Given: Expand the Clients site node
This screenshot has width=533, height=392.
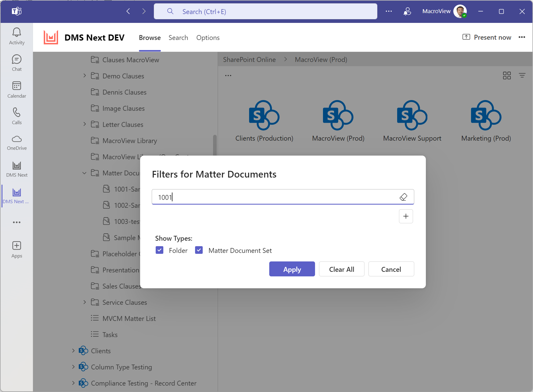Looking at the screenshot, I should tap(73, 351).
